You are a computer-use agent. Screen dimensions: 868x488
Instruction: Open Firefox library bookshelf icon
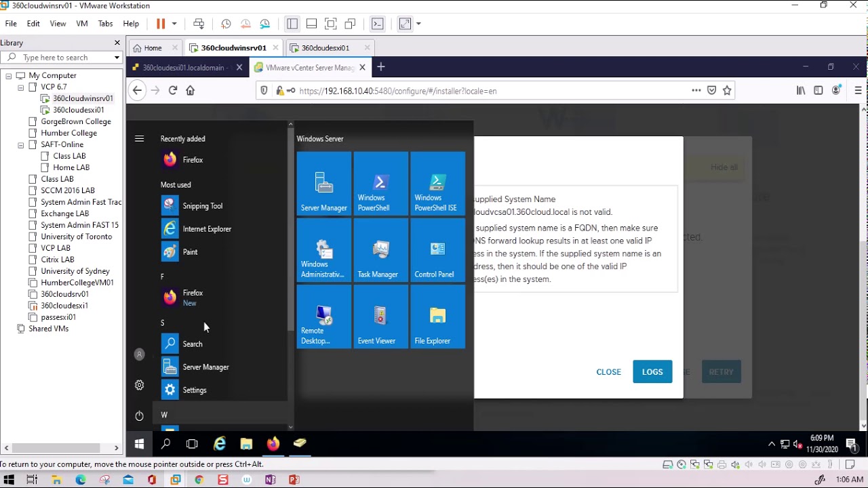point(801,90)
